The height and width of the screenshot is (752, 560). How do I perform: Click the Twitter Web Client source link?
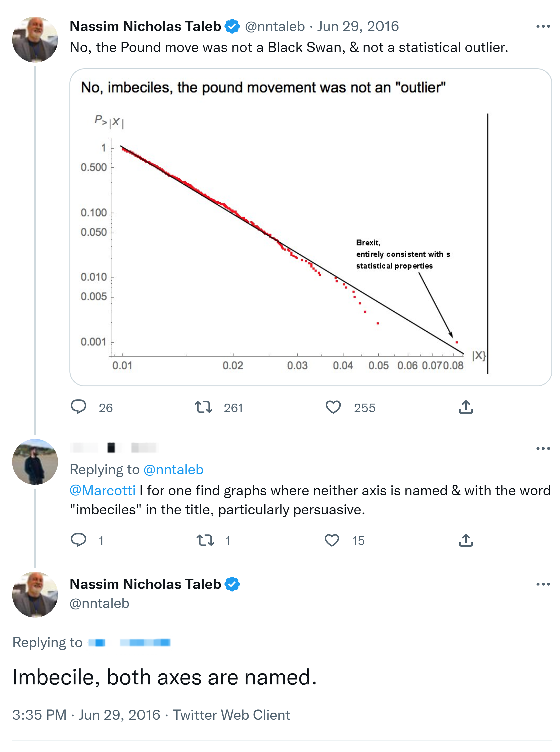[x=231, y=715]
